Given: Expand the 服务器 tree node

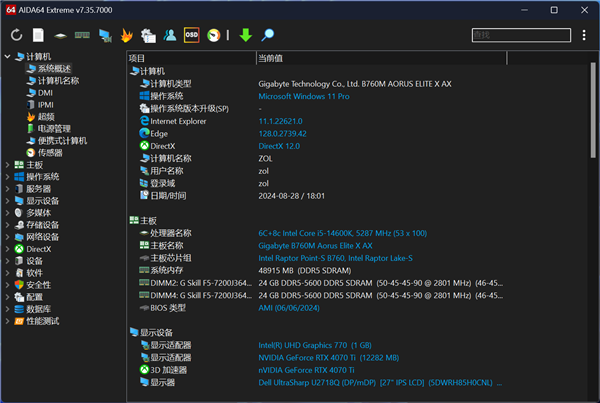Looking at the screenshot, I should (x=7, y=189).
